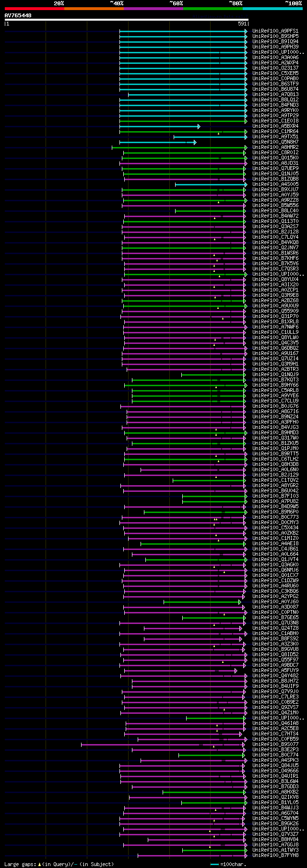Open hit UniRef100_A2WXP4
The height and width of the screenshot is (868, 307).
pos(275,62)
